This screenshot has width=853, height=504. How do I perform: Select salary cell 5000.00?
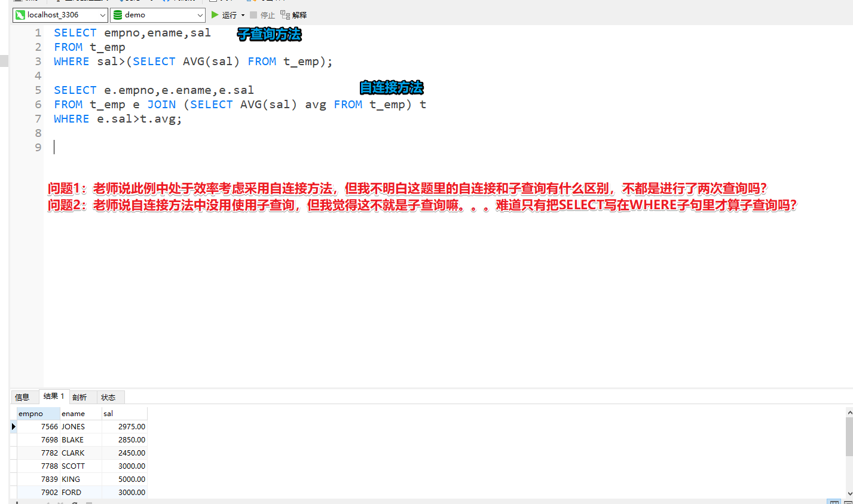(124, 479)
